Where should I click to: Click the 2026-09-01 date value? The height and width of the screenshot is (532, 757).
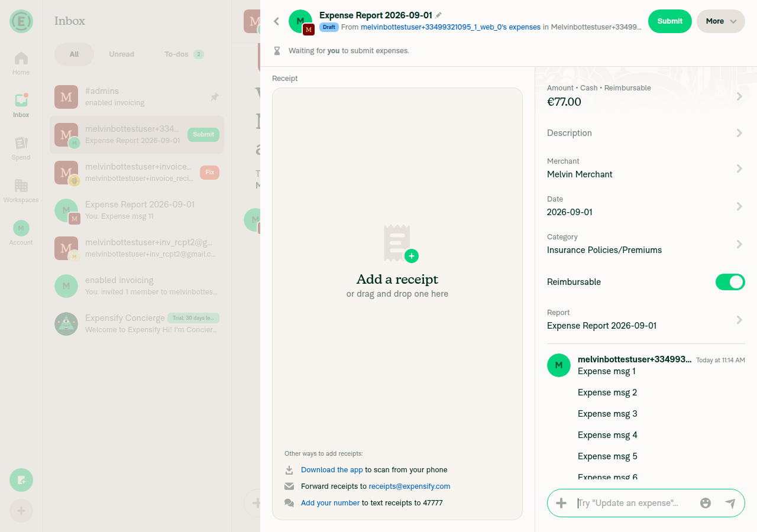570,212
